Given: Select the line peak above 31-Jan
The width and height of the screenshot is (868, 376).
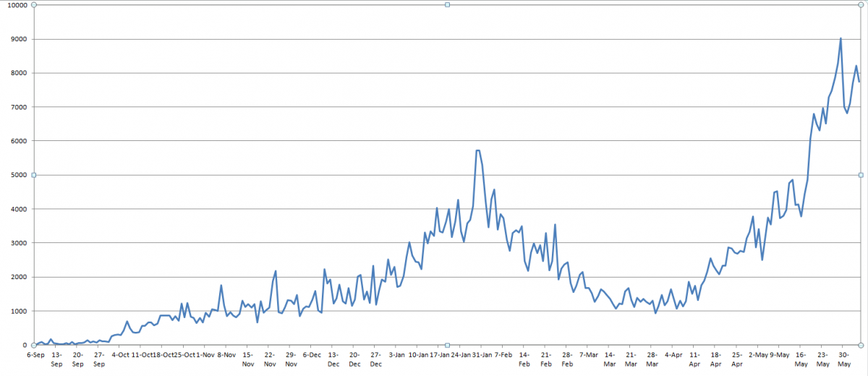Looking at the screenshot, I should [x=477, y=150].
